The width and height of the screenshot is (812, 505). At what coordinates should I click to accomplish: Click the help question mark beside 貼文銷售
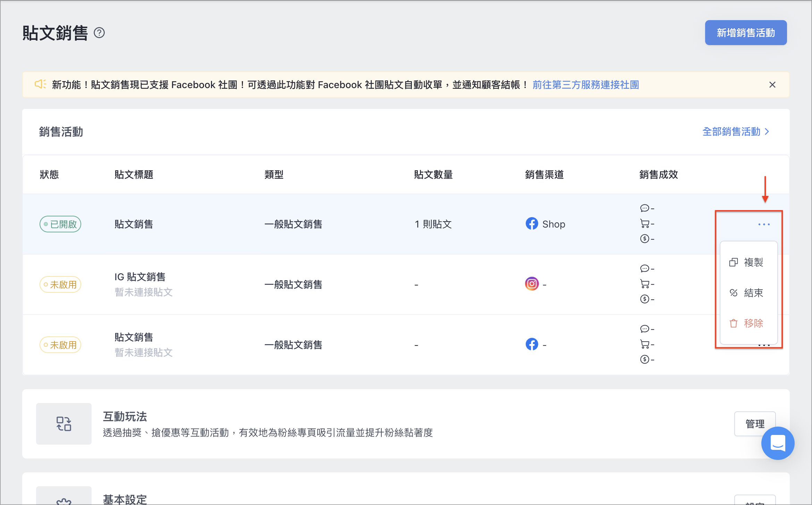[99, 33]
